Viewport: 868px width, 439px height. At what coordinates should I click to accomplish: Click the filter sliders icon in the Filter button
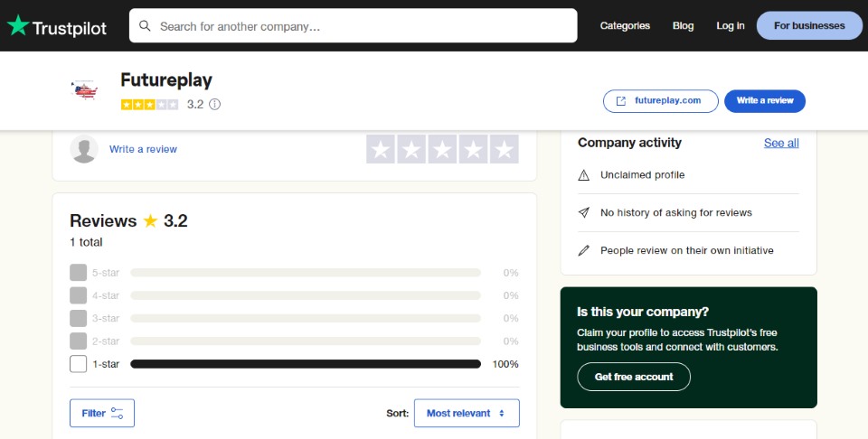coord(117,413)
